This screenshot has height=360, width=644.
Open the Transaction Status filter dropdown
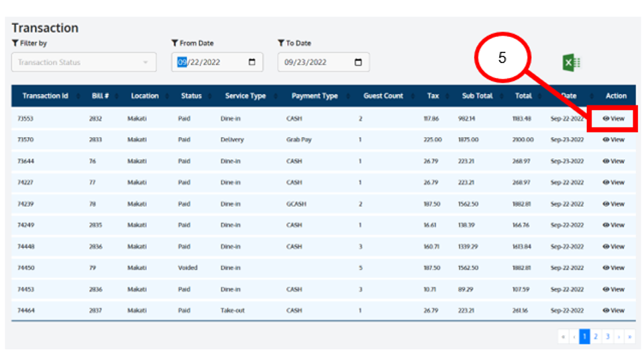click(x=84, y=62)
